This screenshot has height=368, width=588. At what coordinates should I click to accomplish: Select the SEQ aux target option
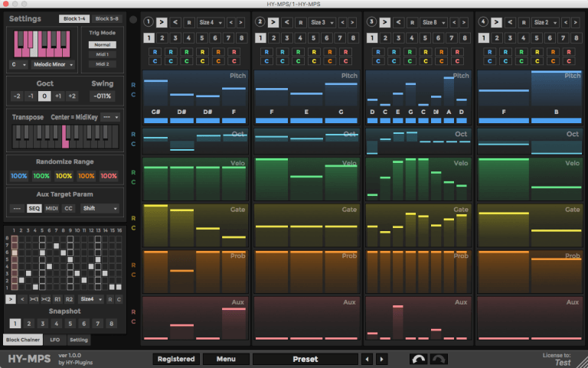tap(34, 208)
